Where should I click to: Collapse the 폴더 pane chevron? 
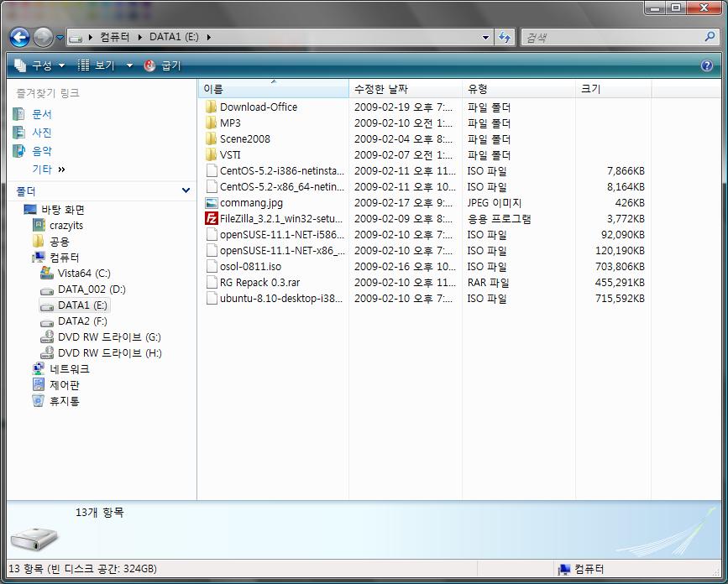click(x=186, y=190)
